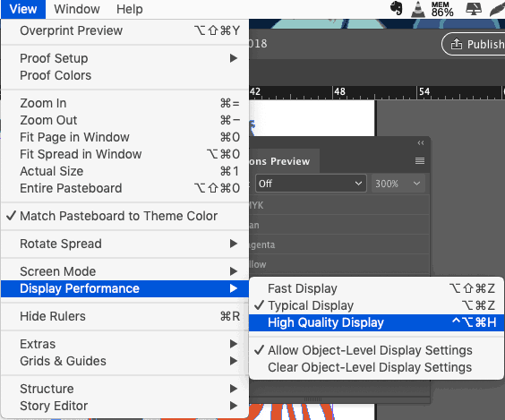Screen dimensions: 505x420
Task: Collapse the panel with double-chevron icon
Action: tap(421, 142)
